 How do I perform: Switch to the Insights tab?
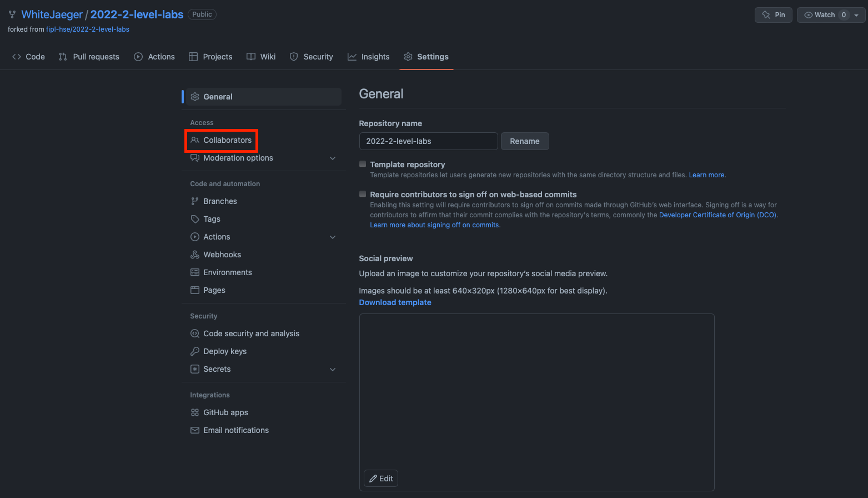point(368,56)
